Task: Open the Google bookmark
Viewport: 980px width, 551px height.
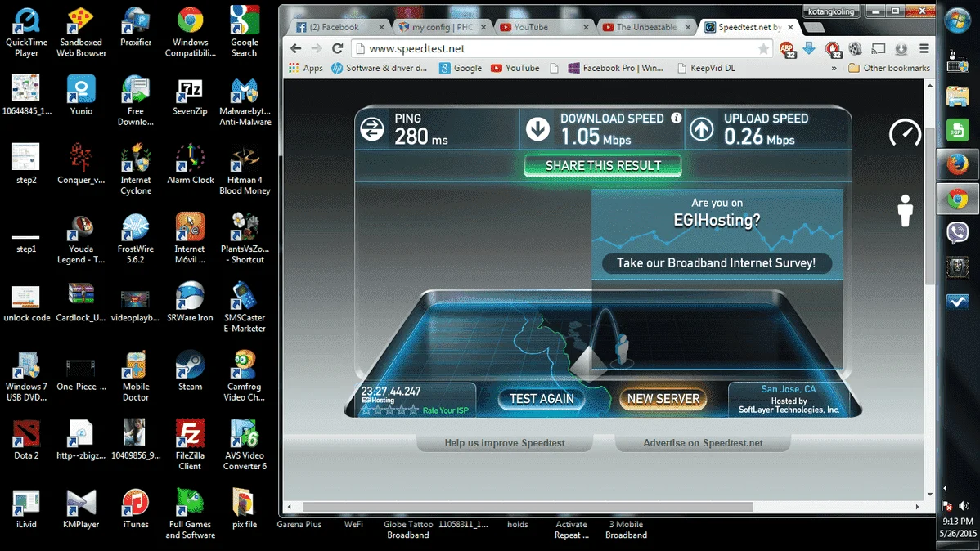Action: pyautogui.click(x=460, y=68)
